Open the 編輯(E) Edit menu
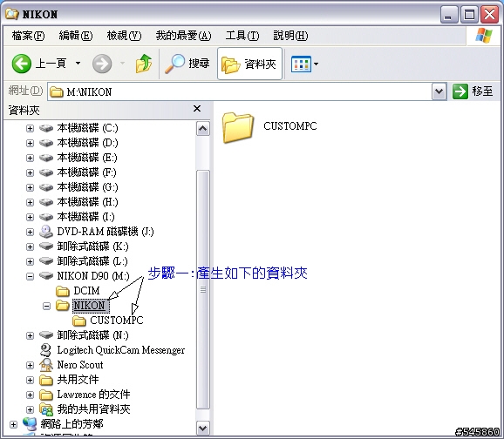The height and width of the screenshot is (439, 504). click(x=76, y=36)
